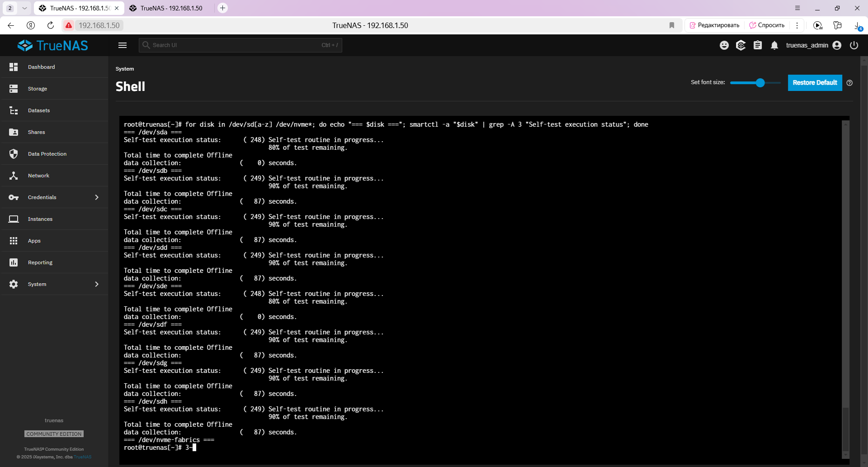Click the browser address bar URL
Viewport: 868px width, 467px height.
pyautogui.click(x=99, y=25)
